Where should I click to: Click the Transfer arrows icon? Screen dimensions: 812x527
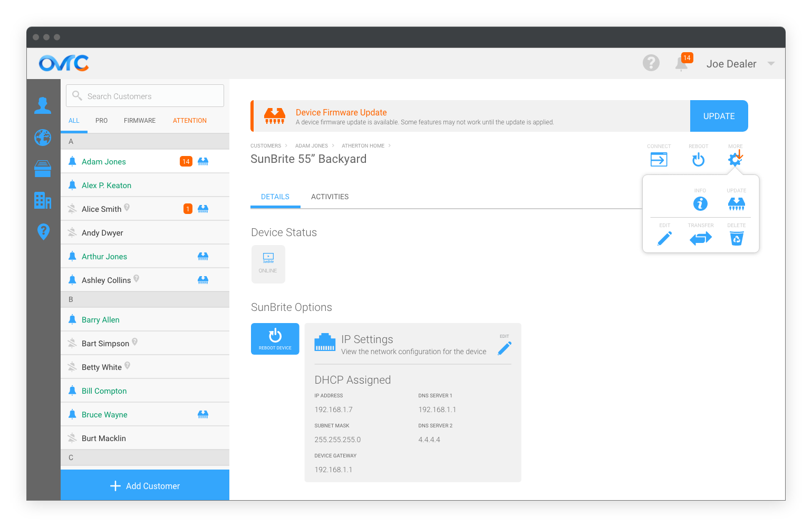point(701,239)
